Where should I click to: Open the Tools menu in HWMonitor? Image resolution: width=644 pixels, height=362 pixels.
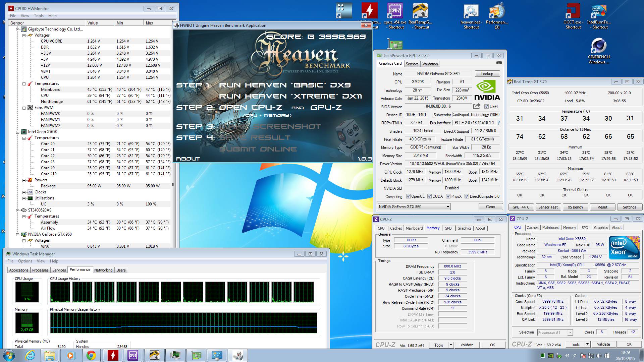(x=39, y=16)
